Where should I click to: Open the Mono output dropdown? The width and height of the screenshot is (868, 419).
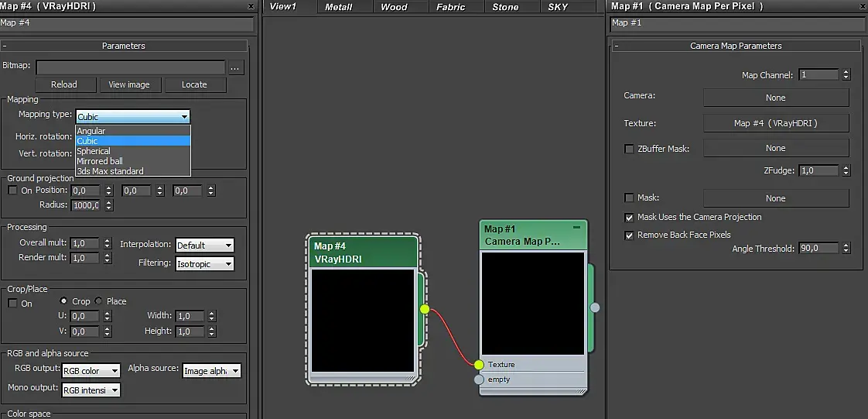[x=91, y=390]
